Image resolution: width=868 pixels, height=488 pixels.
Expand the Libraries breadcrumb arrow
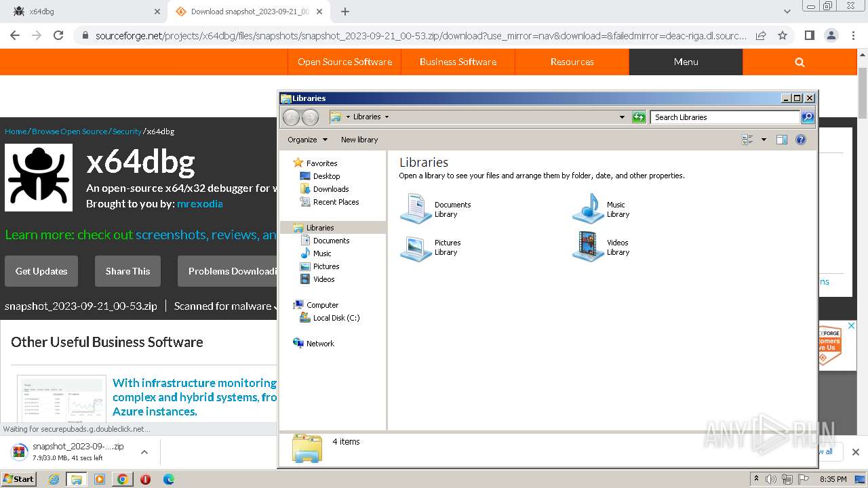[387, 117]
